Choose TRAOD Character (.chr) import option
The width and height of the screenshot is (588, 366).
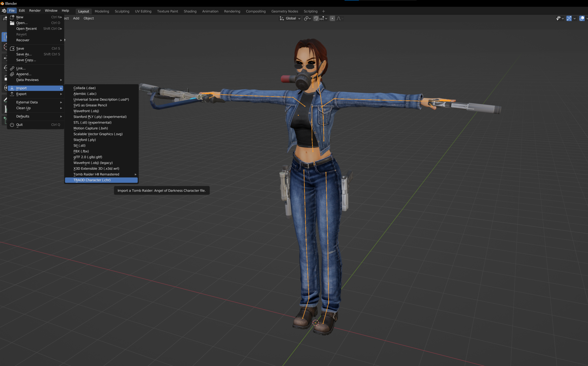coord(101,180)
